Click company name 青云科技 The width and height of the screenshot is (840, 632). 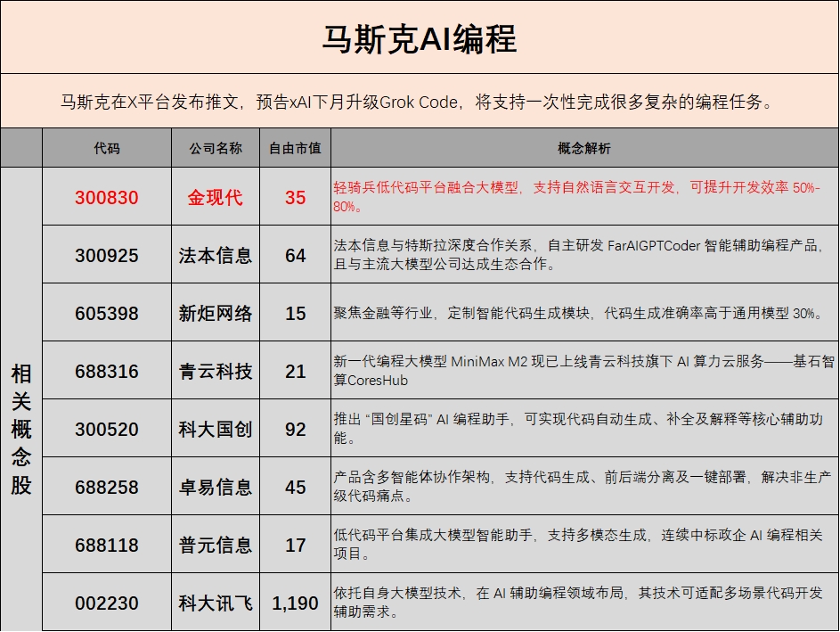pos(216,371)
